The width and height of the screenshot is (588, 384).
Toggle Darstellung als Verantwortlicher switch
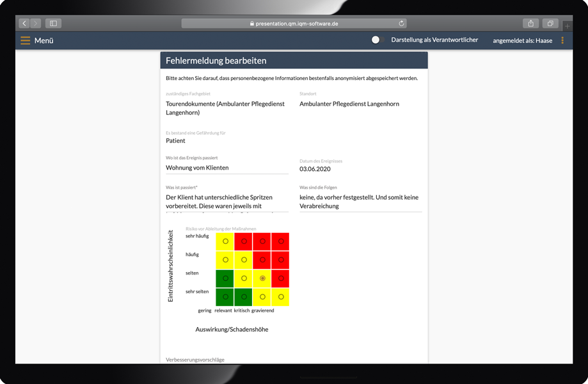point(376,40)
